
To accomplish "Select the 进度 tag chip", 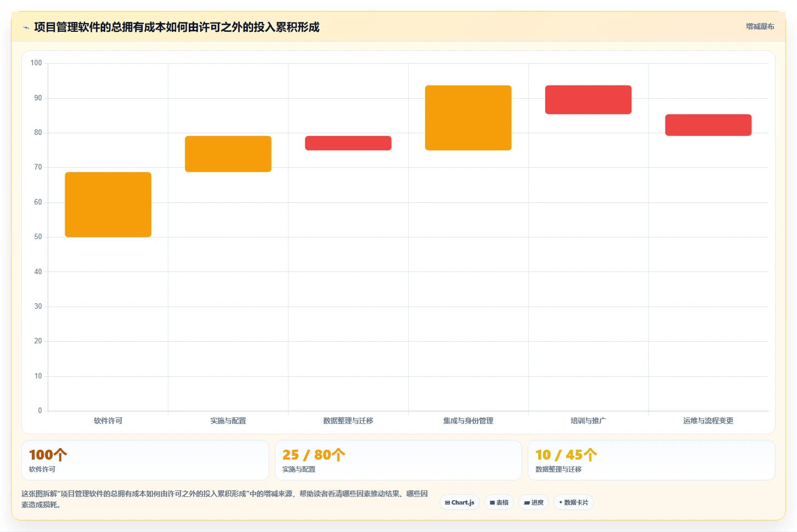I will pos(534,502).
